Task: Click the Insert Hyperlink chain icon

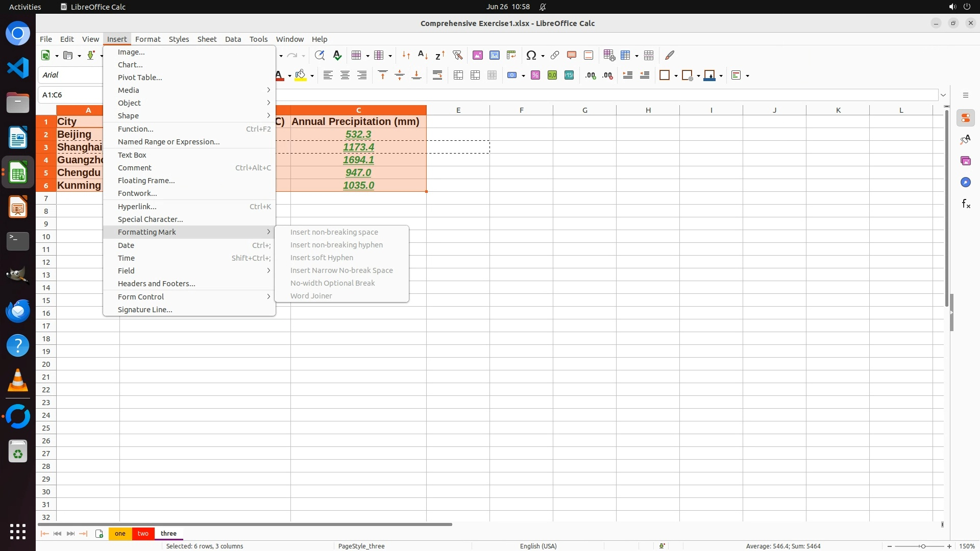Action: click(x=555, y=55)
